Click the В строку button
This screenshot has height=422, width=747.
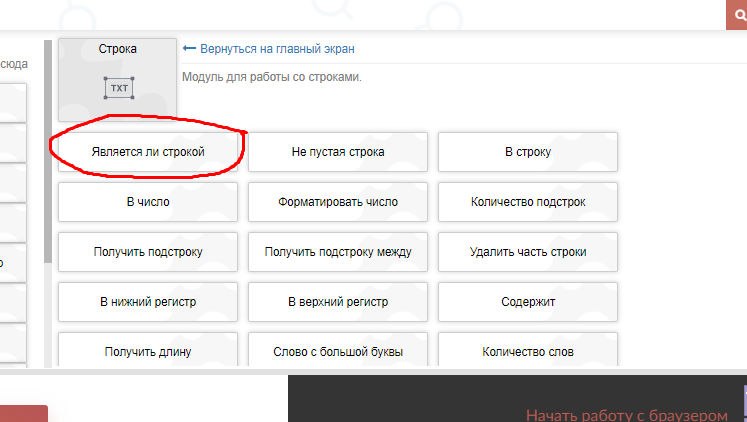coord(528,152)
